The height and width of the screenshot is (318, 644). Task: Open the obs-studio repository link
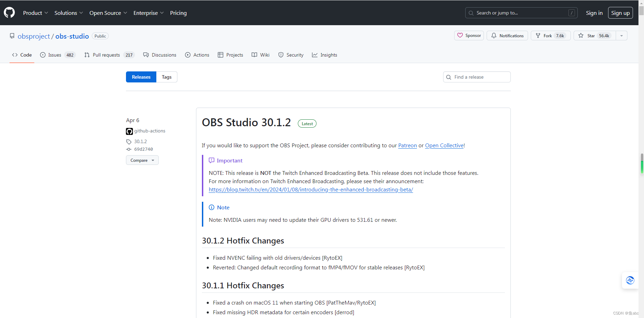point(72,36)
